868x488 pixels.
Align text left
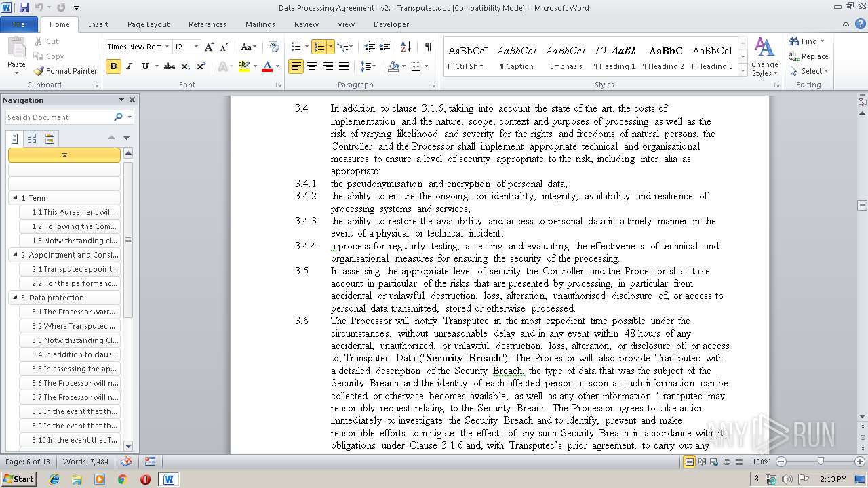pos(296,66)
